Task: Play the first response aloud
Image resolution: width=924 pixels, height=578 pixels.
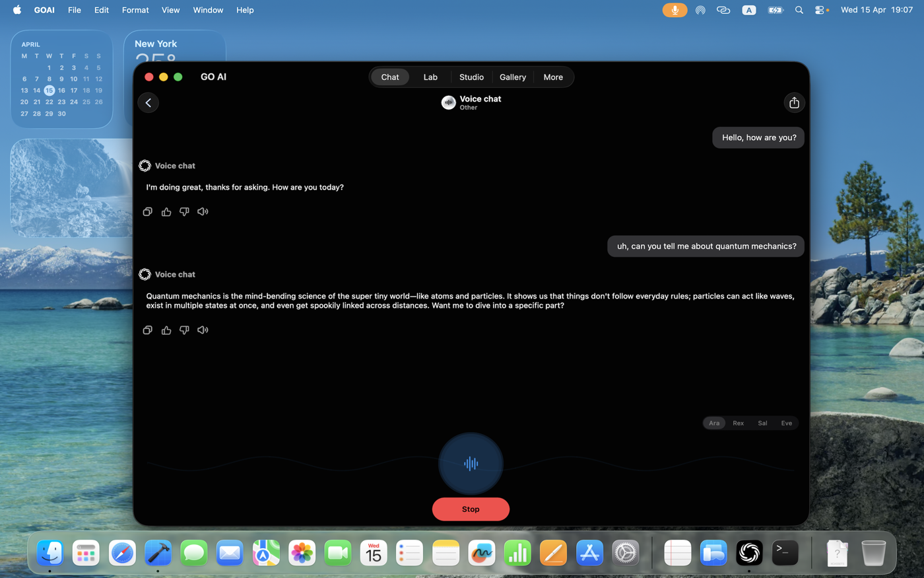Action: (x=203, y=211)
